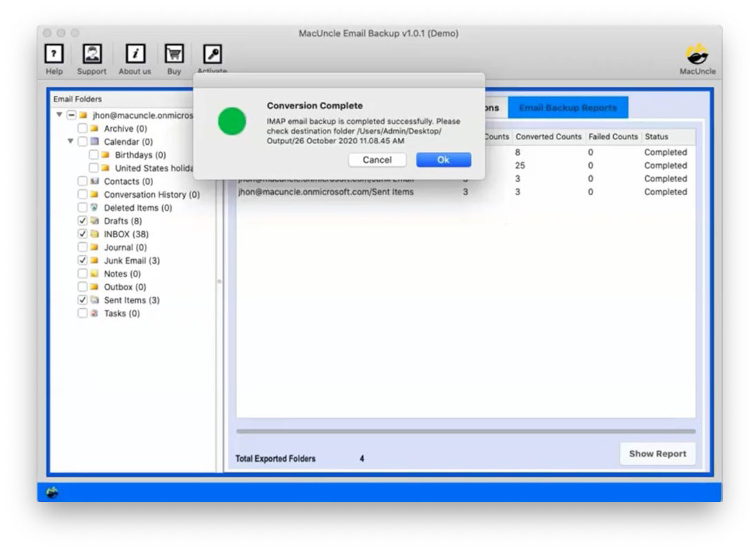The height and width of the screenshot is (551, 756).
Task: Click Cancel in Conversion Complete dialog
Action: 377,160
